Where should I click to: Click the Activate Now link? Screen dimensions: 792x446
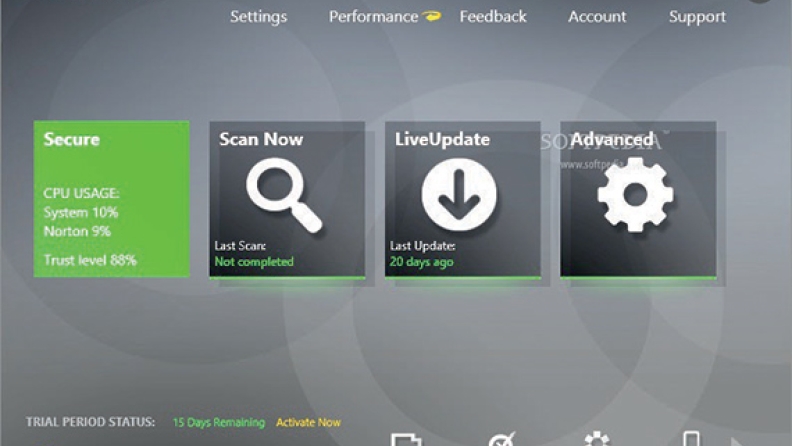pyautogui.click(x=308, y=423)
